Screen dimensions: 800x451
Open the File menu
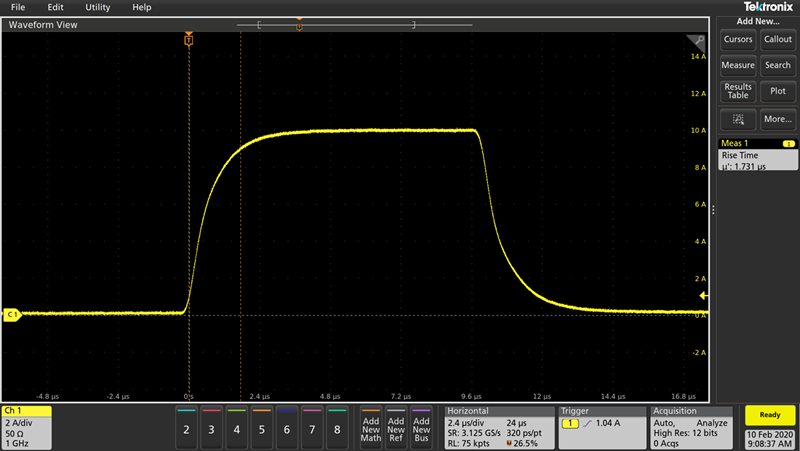coord(17,7)
